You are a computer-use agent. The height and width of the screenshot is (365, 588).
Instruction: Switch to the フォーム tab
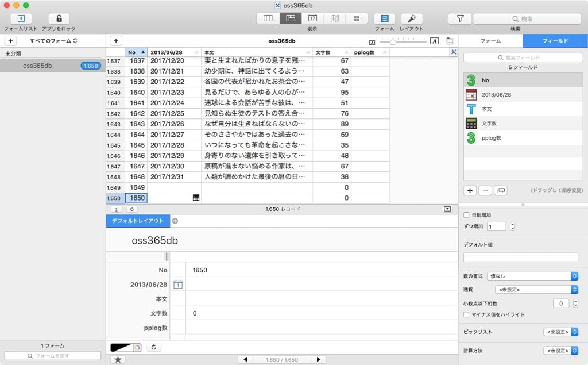pyautogui.click(x=490, y=41)
